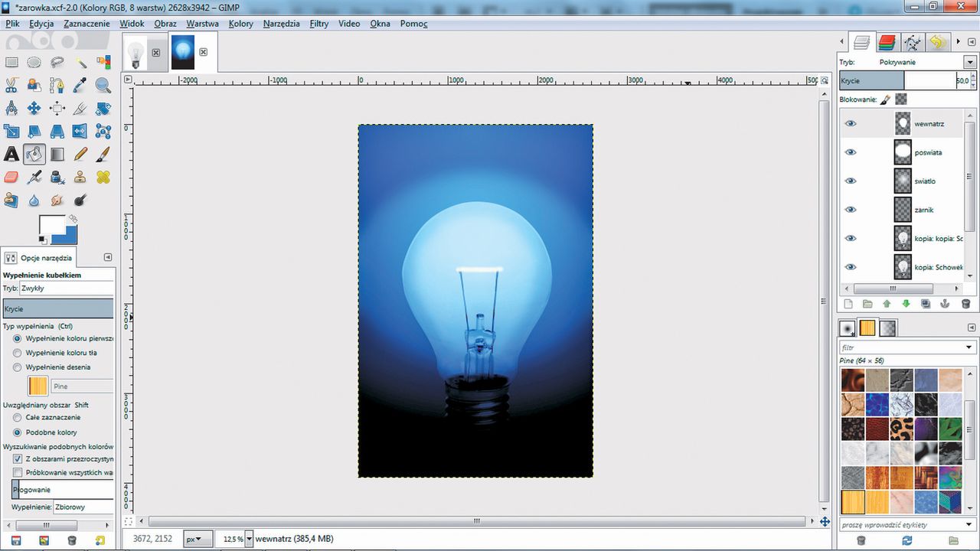This screenshot has width=980, height=551.
Task: Select the Measure compass tool
Action: [11, 109]
